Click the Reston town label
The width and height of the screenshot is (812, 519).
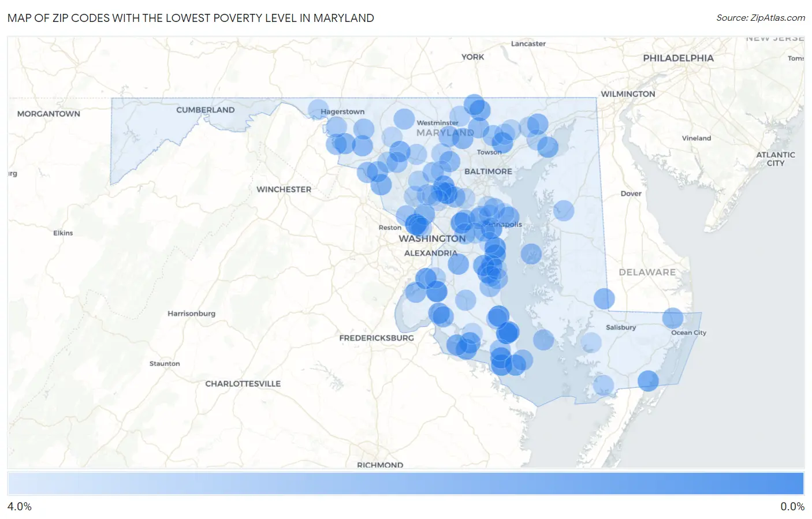(x=390, y=228)
